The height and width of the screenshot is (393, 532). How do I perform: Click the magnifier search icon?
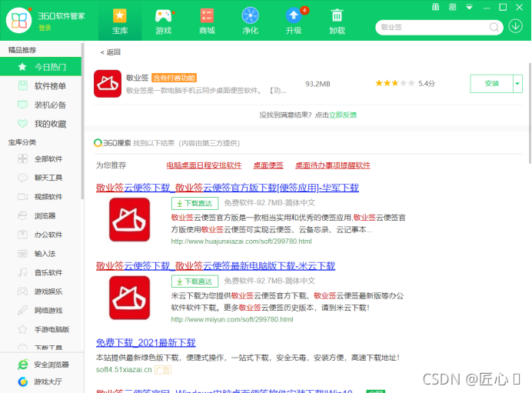coord(494,27)
